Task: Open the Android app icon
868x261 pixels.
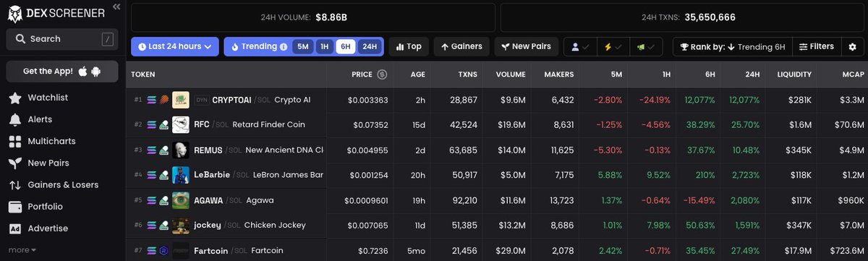Action: click(x=95, y=71)
